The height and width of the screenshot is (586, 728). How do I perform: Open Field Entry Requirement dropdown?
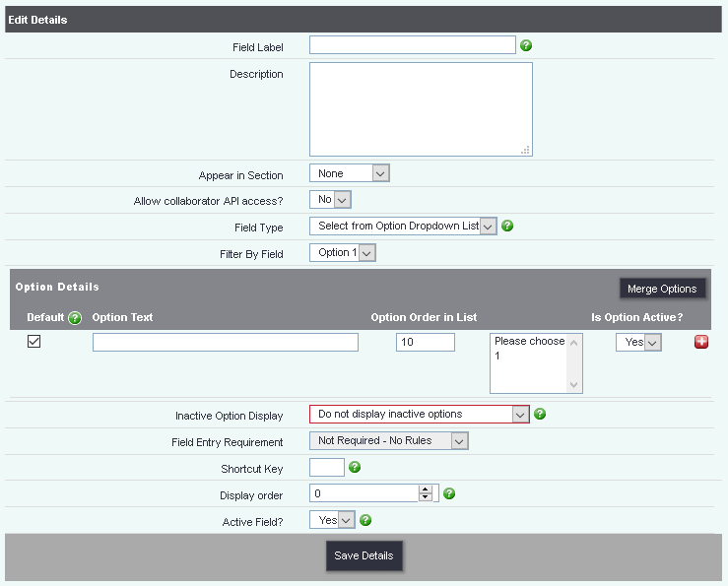point(388,441)
